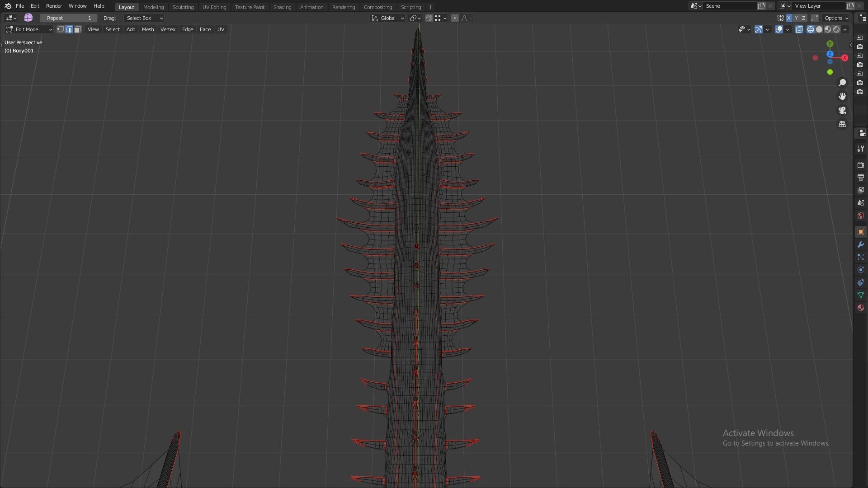Select edge select mode
This screenshot has width=868, height=488.
69,29
